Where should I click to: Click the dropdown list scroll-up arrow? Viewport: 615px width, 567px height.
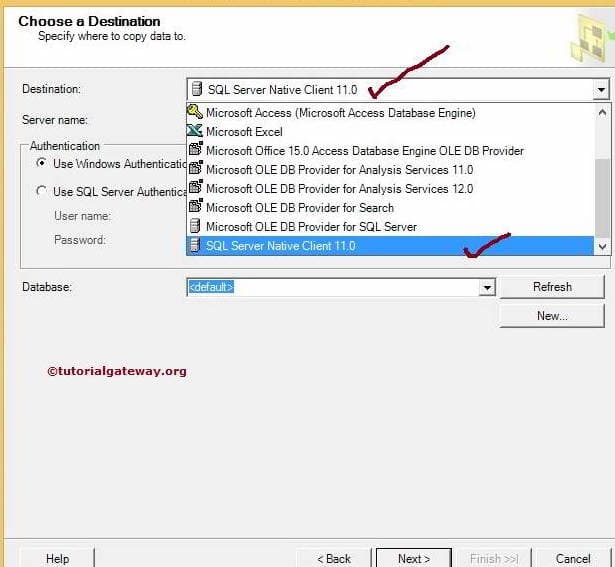[602, 113]
